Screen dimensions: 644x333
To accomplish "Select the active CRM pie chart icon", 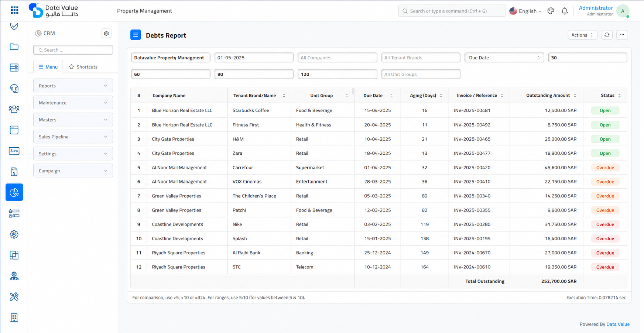I will (14, 192).
